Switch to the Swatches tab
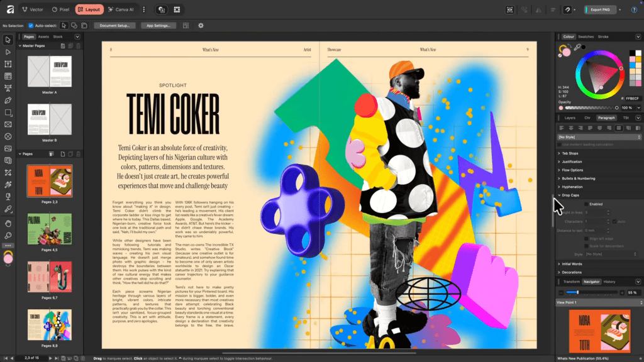The width and height of the screenshot is (644, 362). [x=585, y=36]
